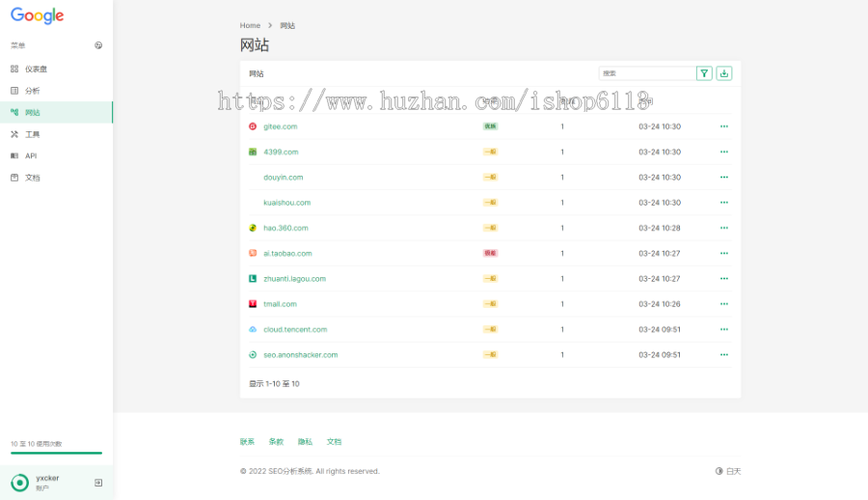Screen dimensions: 868x500
Task: Open the ai.taobao.com report
Action: 287,253
